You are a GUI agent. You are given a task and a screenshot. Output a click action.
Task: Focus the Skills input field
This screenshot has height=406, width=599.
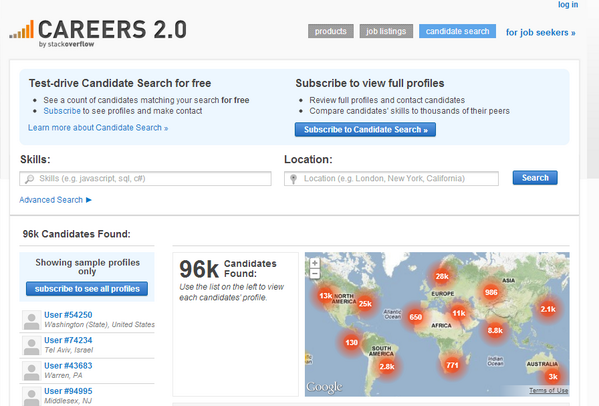tap(146, 178)
